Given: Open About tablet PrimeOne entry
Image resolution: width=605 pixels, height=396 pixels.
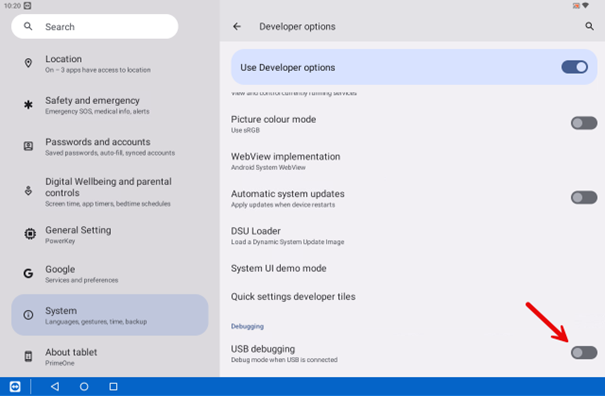Looking at the screenshot, I should 110,357.
